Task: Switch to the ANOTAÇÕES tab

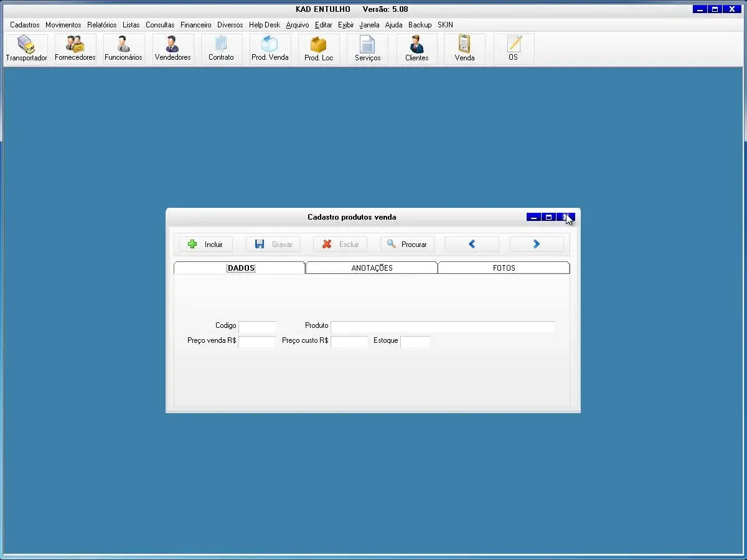Action: (x=372, y=268)
